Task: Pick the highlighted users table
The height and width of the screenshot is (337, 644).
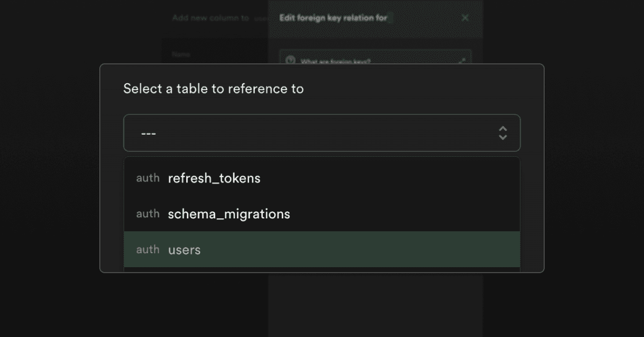Action: pos(184,250)
